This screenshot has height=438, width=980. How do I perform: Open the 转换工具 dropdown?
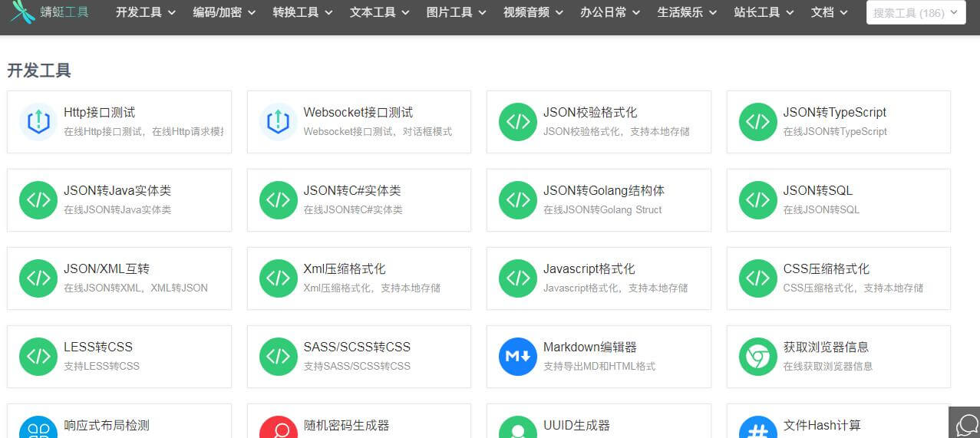coord(302,12)
